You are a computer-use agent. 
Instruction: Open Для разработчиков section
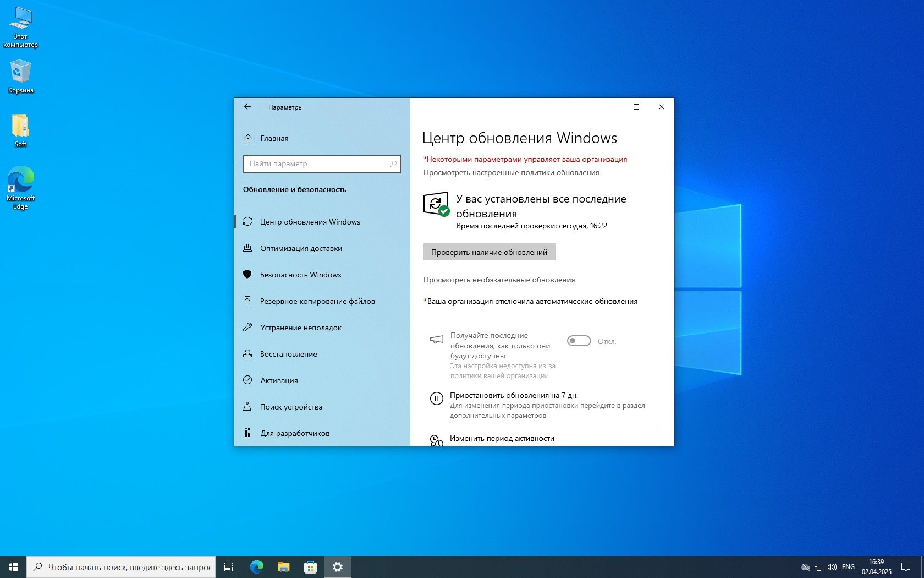295,433
